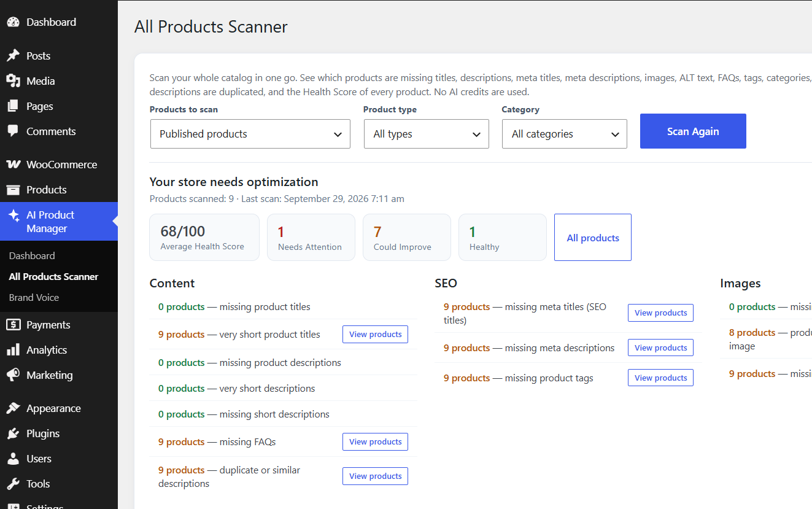
Task: Select the All Products Scanner submenu item
Action: coord(53,276)
